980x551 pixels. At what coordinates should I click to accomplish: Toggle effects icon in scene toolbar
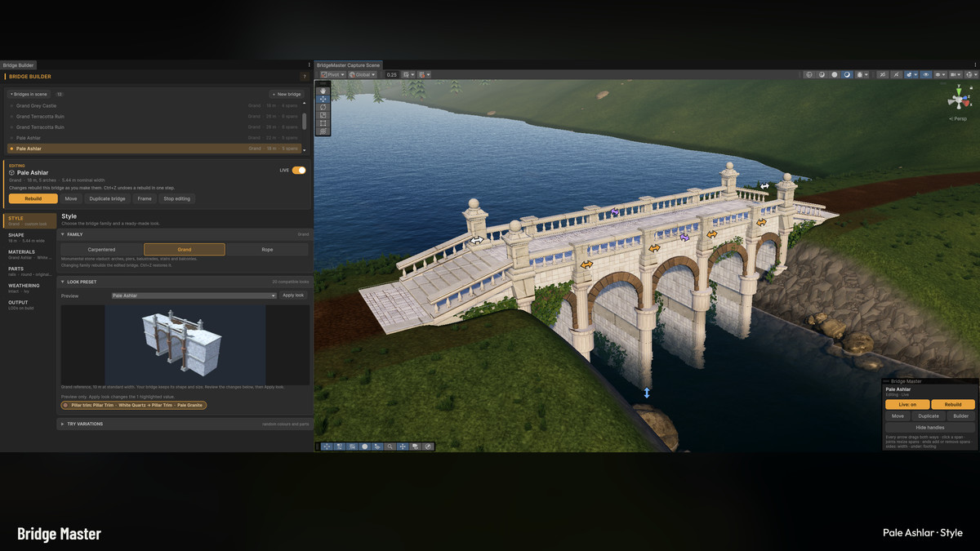point(908,74)
